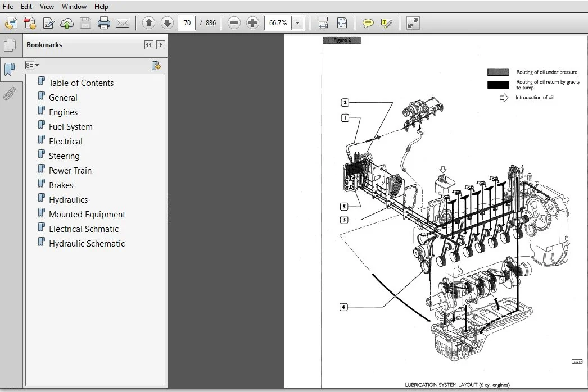The height and width of the screenshot is (392, 588).
Task: Go to the Fuel System bookmark
Action: point(70,127)
